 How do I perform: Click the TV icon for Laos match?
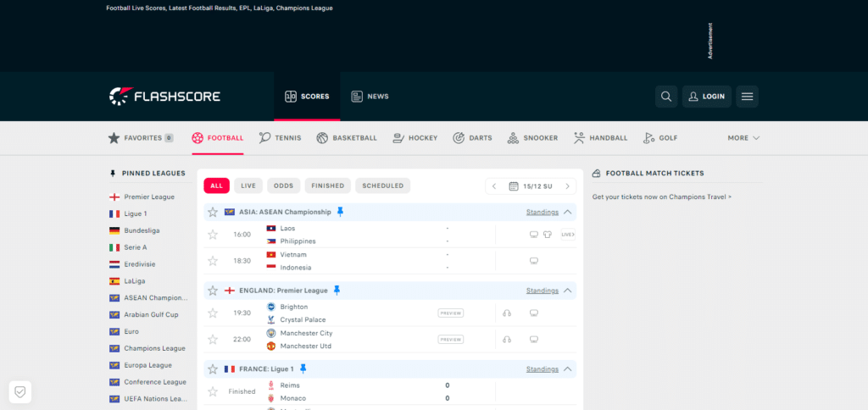(534, 235)
